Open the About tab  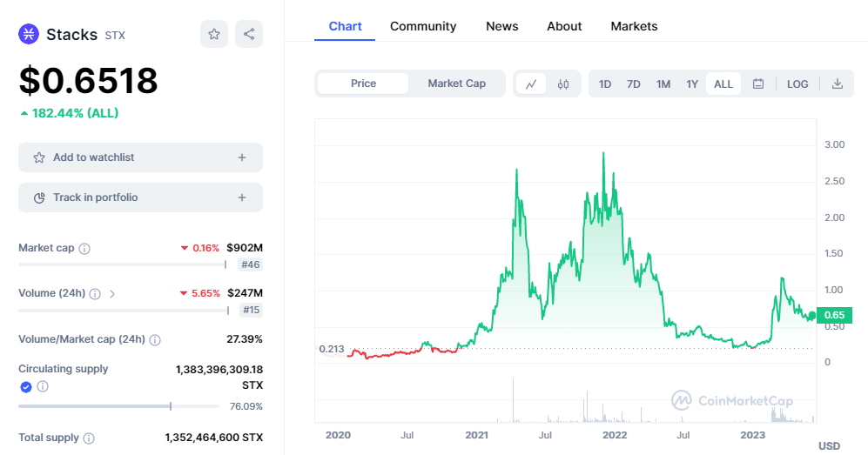(564, 27)
